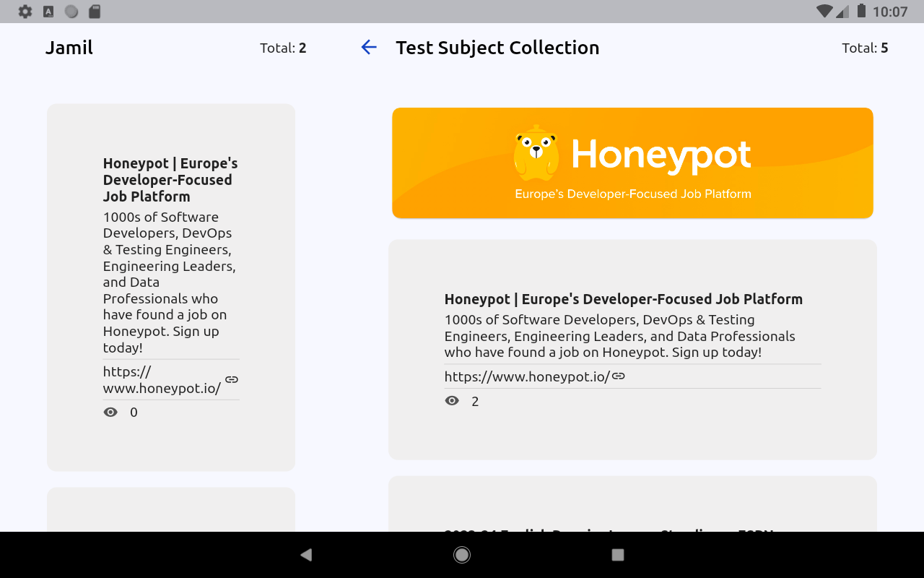Tap the Wi-Fi icon in status bar
Viewport: 924px width, 578px height.
click(x=824, y=11)
